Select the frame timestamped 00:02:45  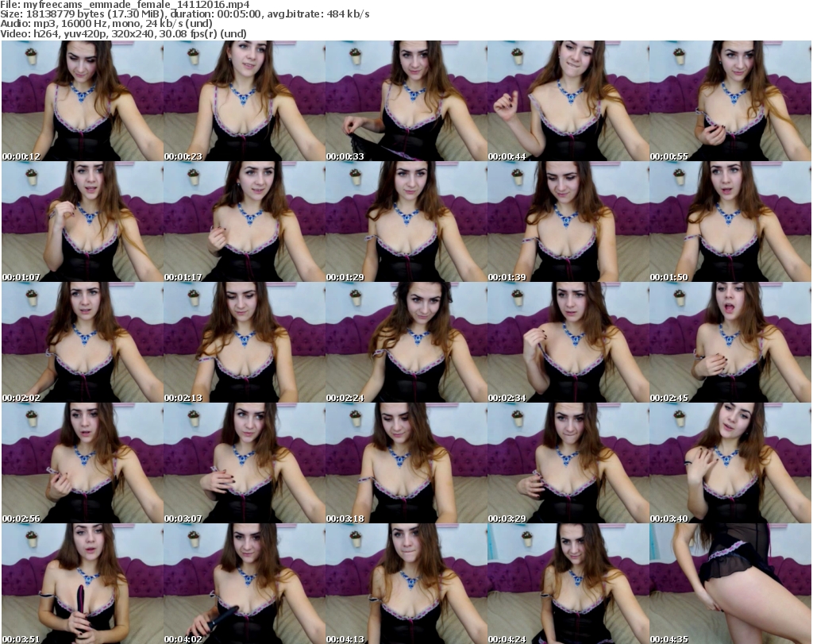pyautogui.click(x=730, y=343)
